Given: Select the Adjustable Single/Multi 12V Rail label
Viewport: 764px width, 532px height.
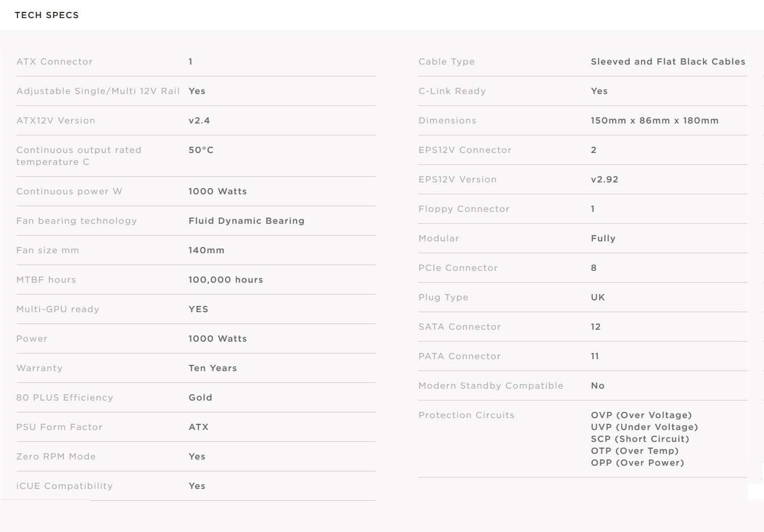Looking at the screenshot, I should [x=98, y=91].
